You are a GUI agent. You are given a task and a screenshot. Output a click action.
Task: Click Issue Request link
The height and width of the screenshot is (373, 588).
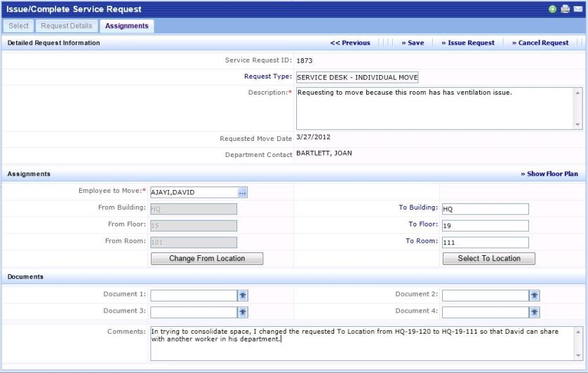point(468,43)
